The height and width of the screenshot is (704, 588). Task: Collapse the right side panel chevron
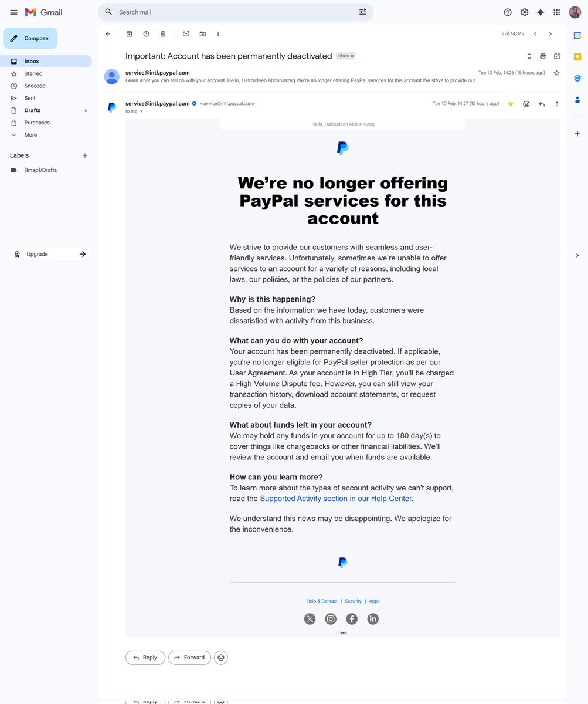click(x=577, y=255)
